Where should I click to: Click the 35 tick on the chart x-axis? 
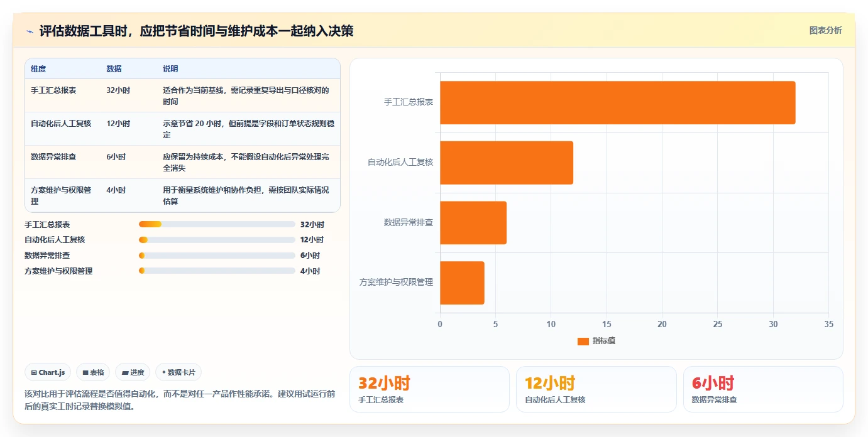[828, 324]
